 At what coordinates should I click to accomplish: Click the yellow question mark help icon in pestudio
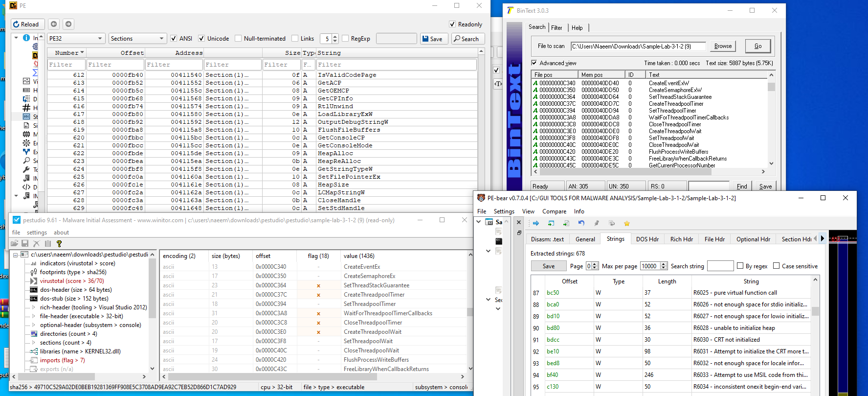[x=59, y=243]
